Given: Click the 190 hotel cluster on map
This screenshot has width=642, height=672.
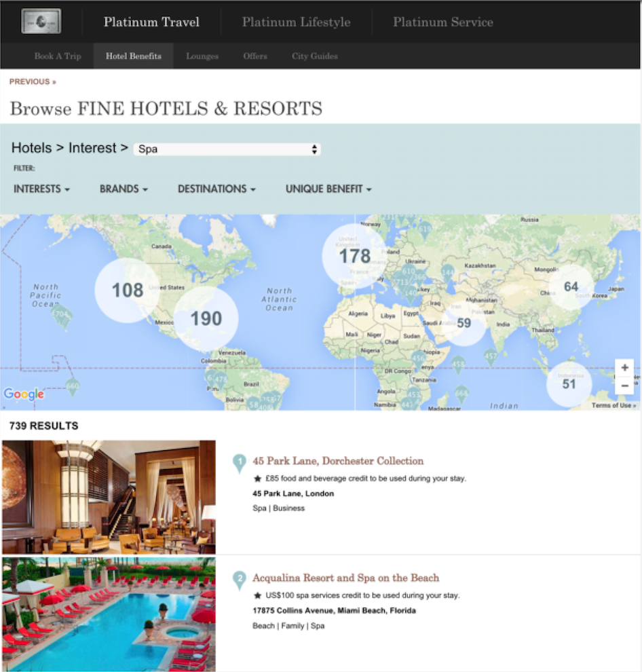Looking at the screenshot, I should (x=206, y=318).
